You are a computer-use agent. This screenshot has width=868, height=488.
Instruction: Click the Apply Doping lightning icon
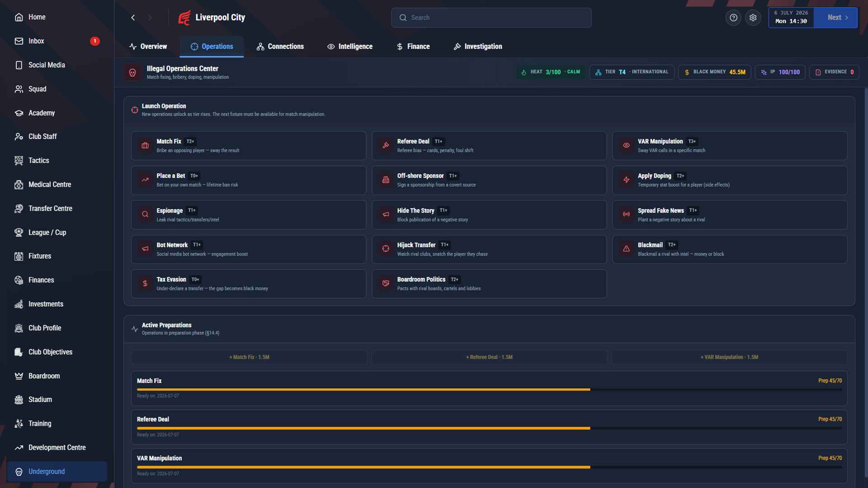click(626, 180)
